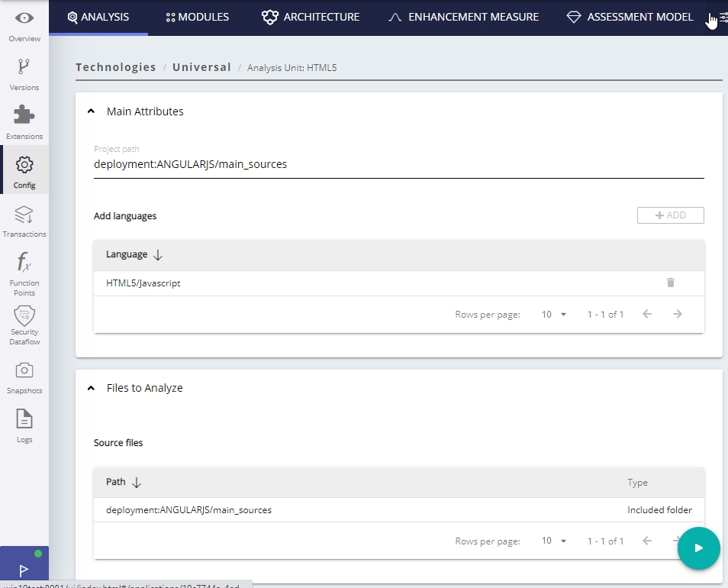The height and width of the screenshot is (588, 728).
Task: Open Logs in the sidebar
Action: [24, 425]
